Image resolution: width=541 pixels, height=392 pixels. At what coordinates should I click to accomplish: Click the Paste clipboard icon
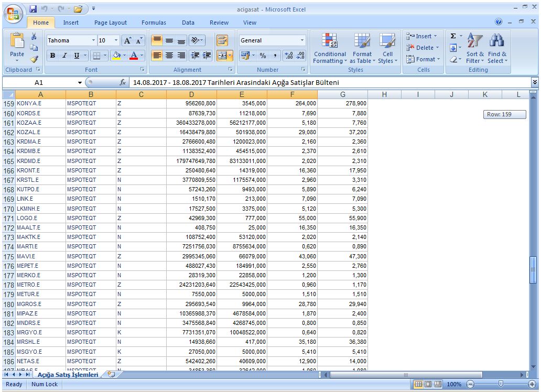click(x=17, y=40)
